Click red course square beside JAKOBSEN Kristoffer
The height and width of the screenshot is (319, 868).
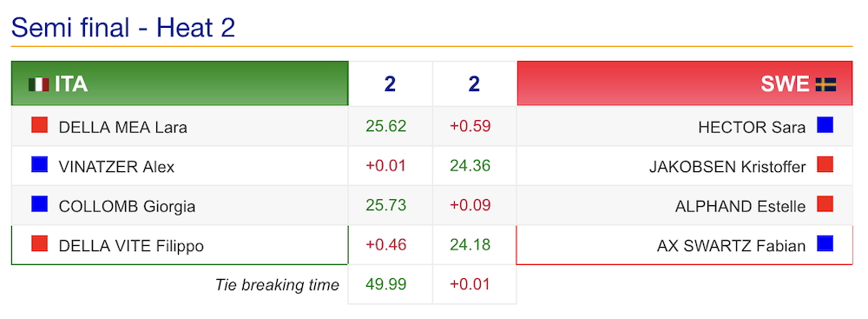tap(825, 164)
